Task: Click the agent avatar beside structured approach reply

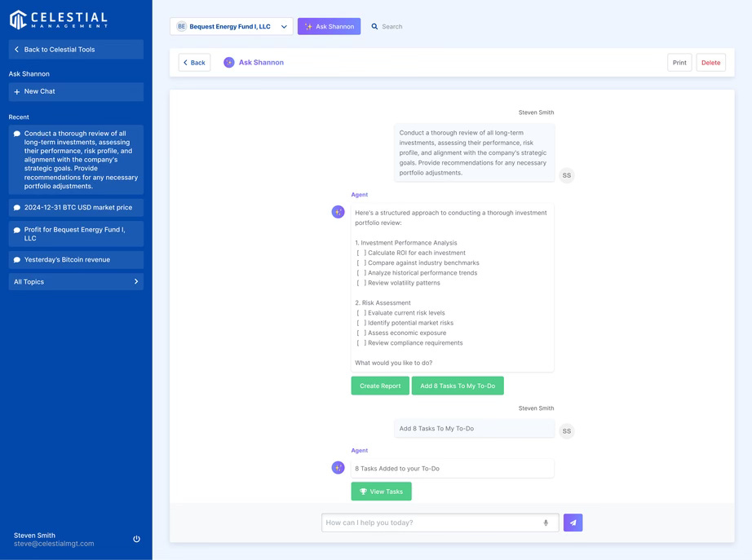Action: [x=338, y=211]
